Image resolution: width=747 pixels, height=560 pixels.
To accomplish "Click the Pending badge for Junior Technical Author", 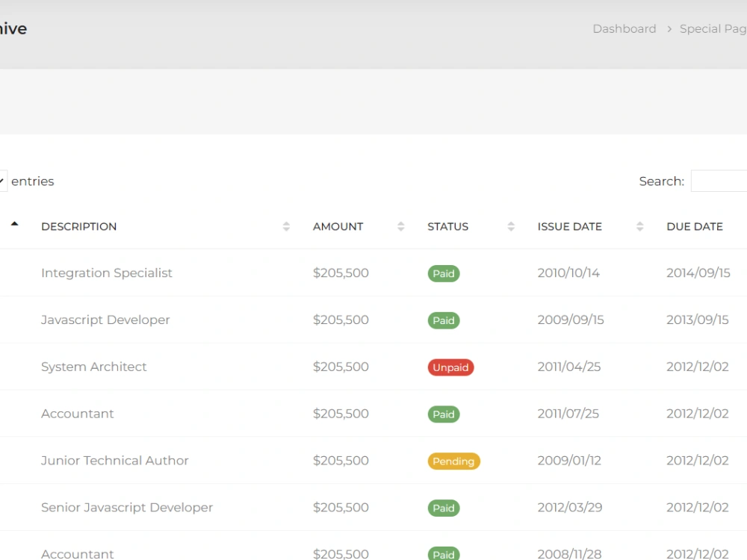I will coord(453,461).
